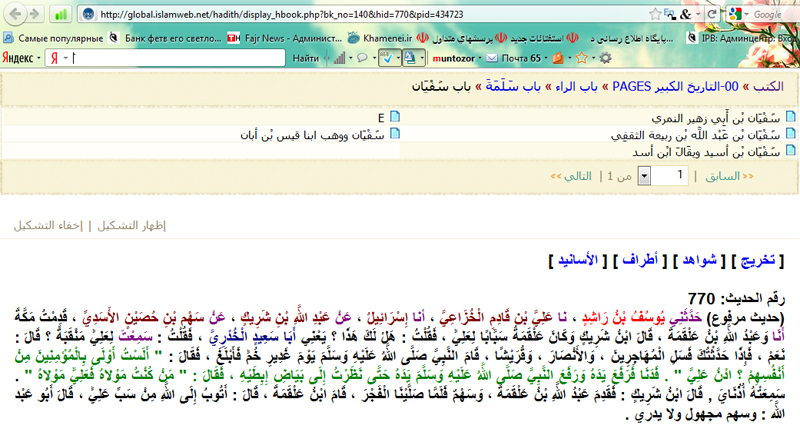Click the red Я icon in search field
Viewport: 800px width, 432px height.
pyautogui.click(x=54, y=58)
